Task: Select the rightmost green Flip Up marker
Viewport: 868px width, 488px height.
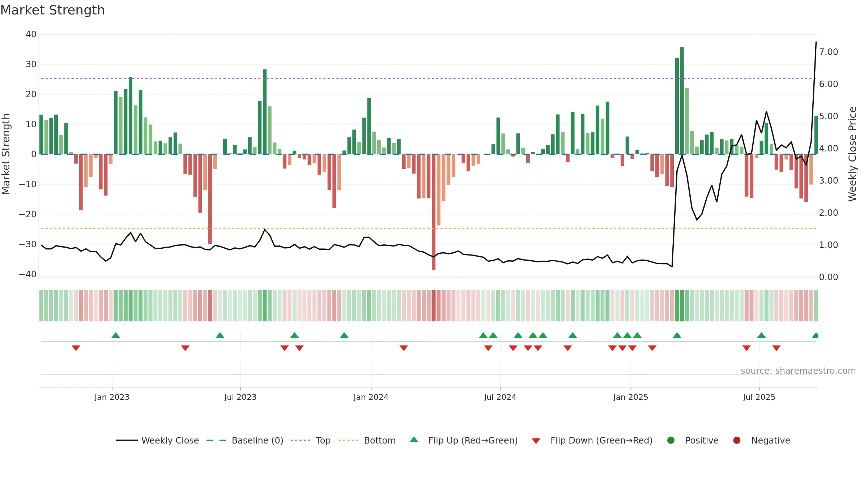Action: tap(815, 335)
